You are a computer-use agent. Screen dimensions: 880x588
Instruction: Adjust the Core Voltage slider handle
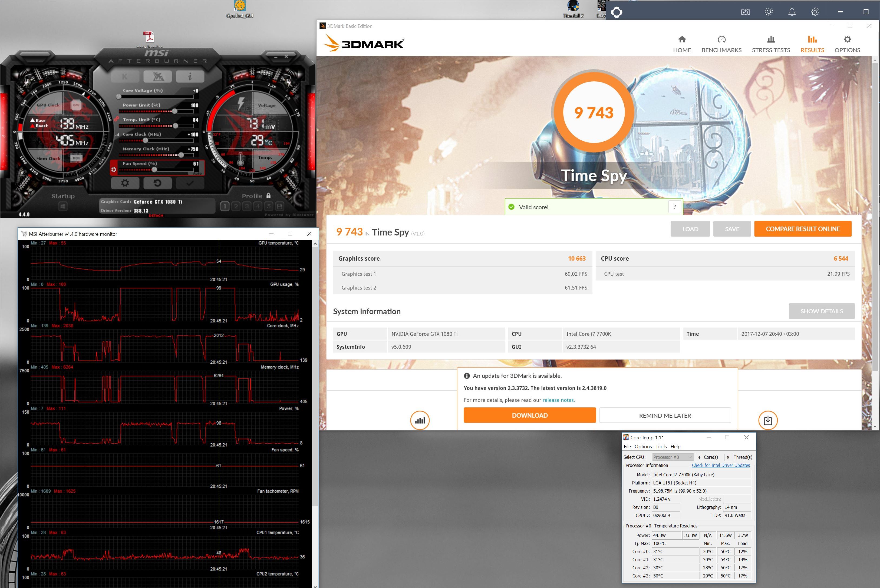(118, 97)
